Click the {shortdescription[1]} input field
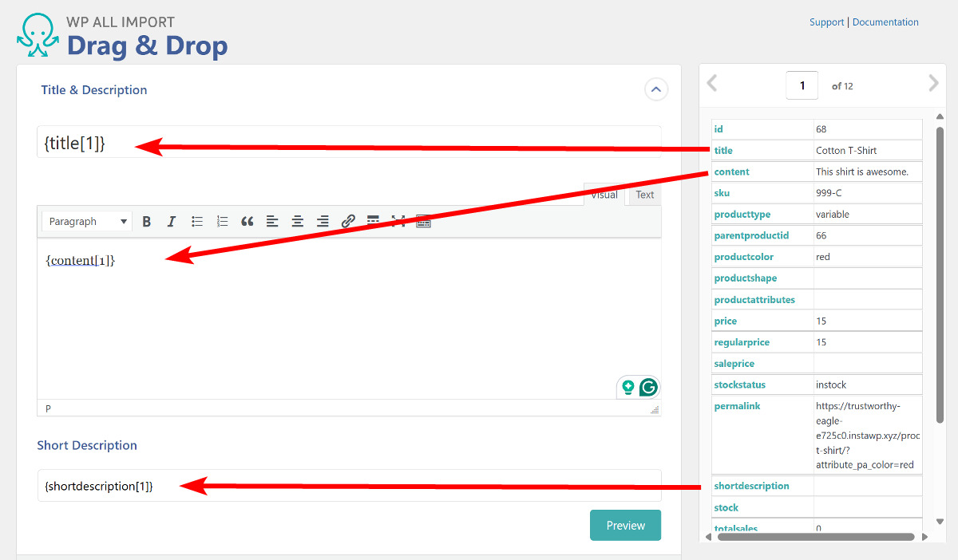 tap(349, 485)
